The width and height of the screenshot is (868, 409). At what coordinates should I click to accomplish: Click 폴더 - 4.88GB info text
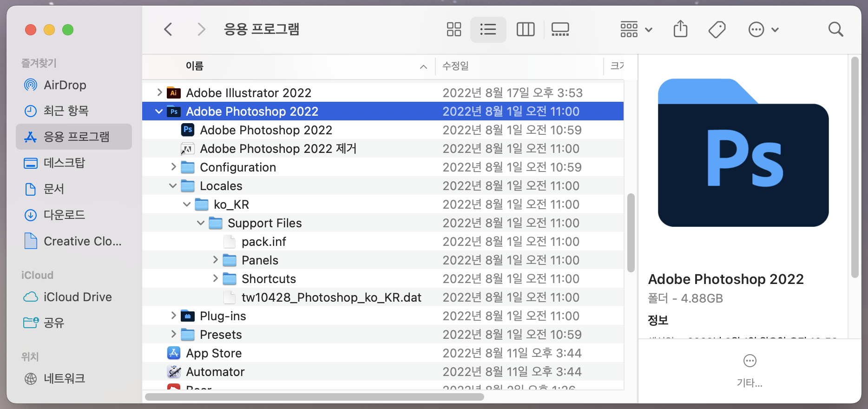point(685,298)
